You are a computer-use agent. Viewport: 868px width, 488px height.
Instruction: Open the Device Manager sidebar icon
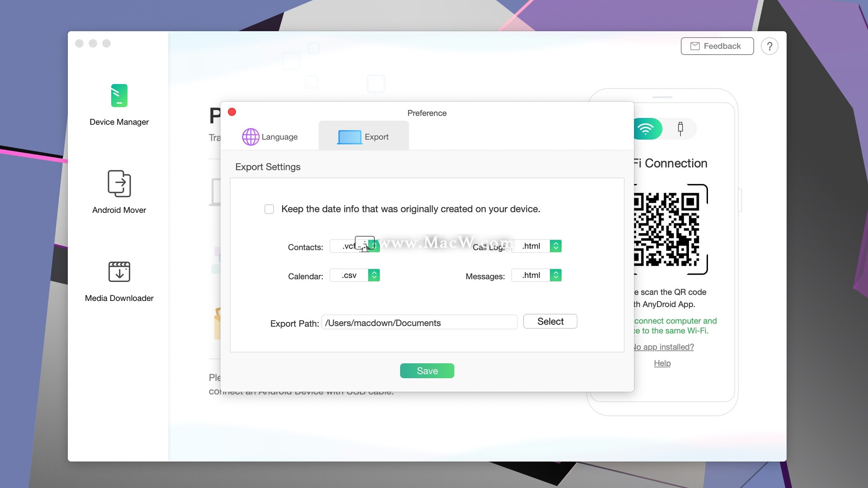(119, 96)
